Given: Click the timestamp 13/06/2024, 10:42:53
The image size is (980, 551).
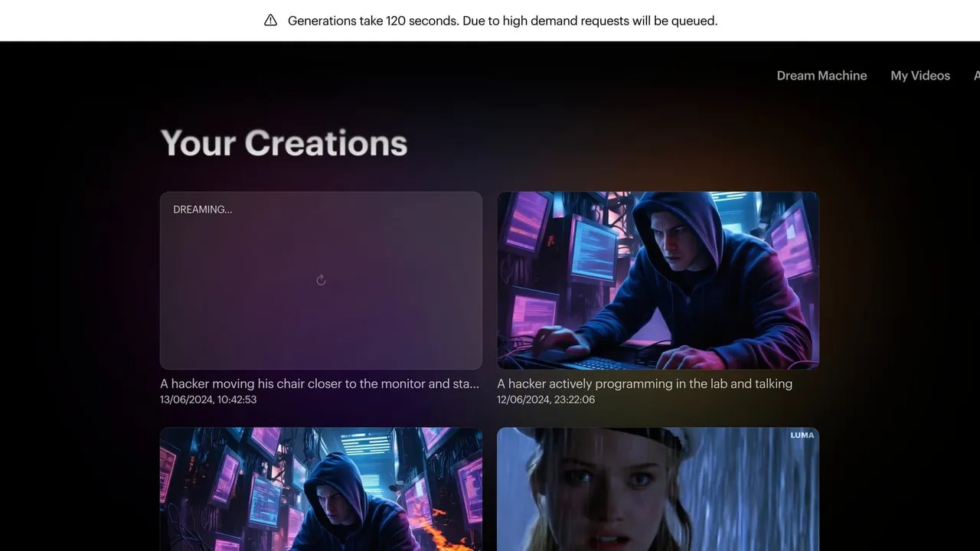Looking at the screenshot, I should (x=208, y=399).
